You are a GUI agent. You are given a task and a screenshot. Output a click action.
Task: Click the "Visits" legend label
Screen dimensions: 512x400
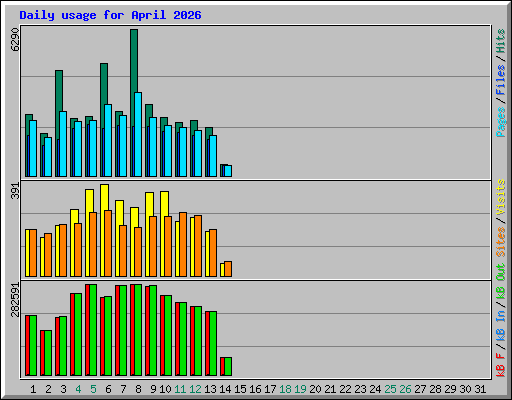coord(501,198)
